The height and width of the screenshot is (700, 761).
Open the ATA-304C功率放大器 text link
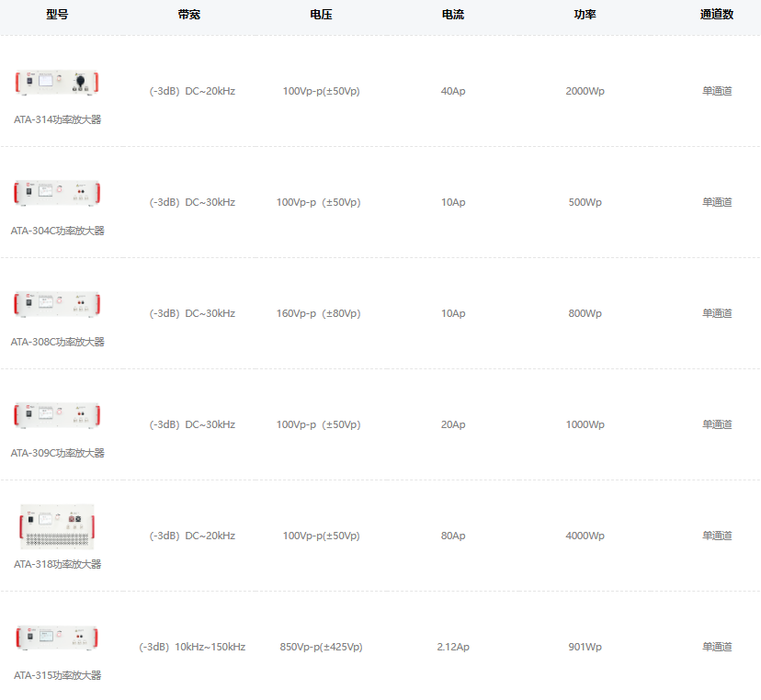[x=57, y=231]
